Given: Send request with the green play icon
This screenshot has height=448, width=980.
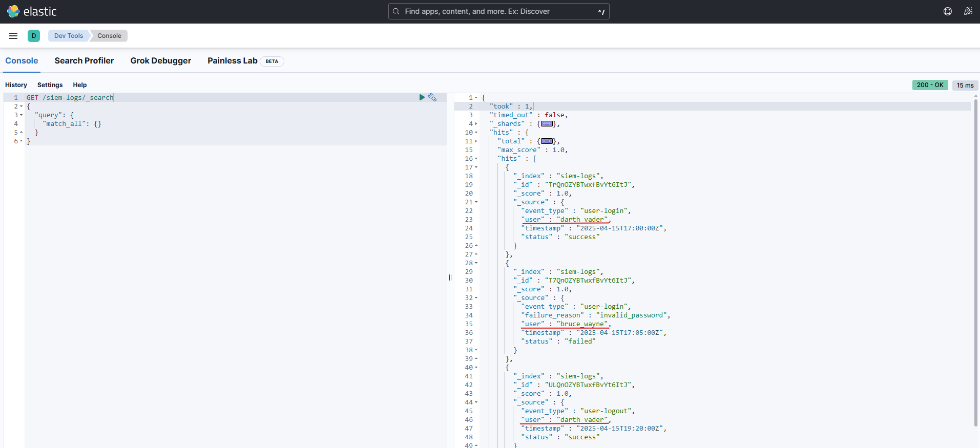Looking at the screenshot, I should tap(422, 97).
